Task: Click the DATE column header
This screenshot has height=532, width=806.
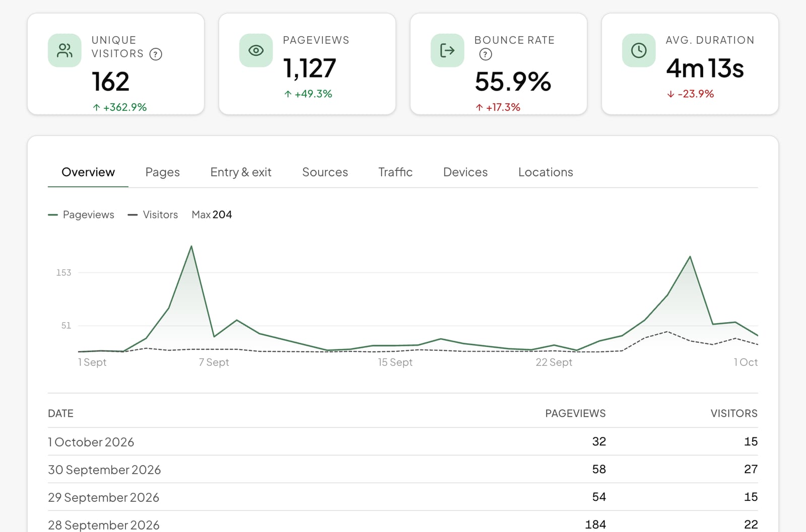Action: [60, 413]
